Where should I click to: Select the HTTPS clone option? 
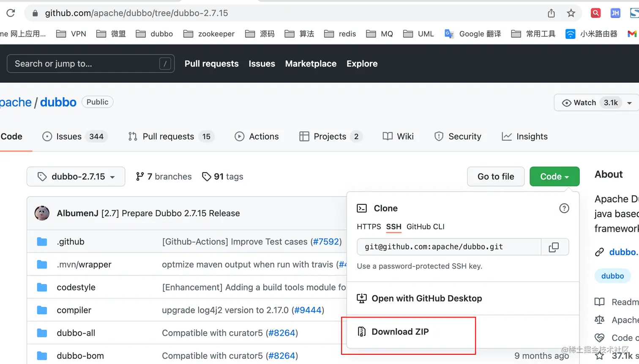(x=369, y=227)
